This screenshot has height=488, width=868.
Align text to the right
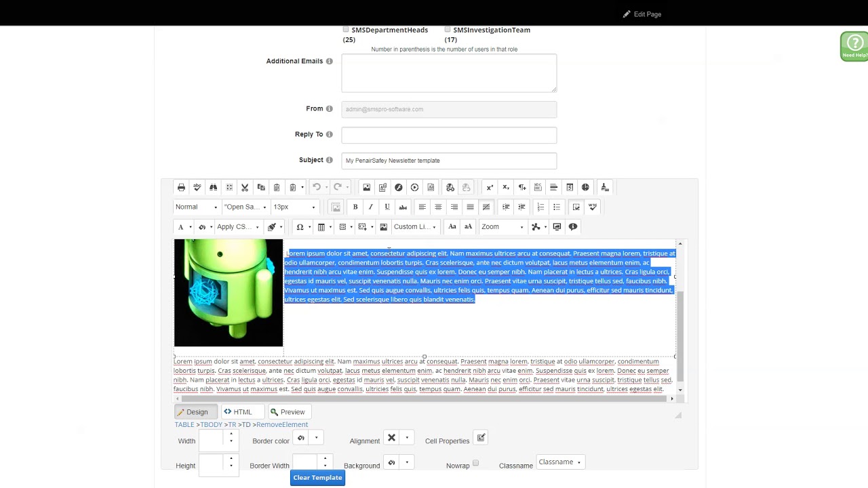(x=454, y=207)
